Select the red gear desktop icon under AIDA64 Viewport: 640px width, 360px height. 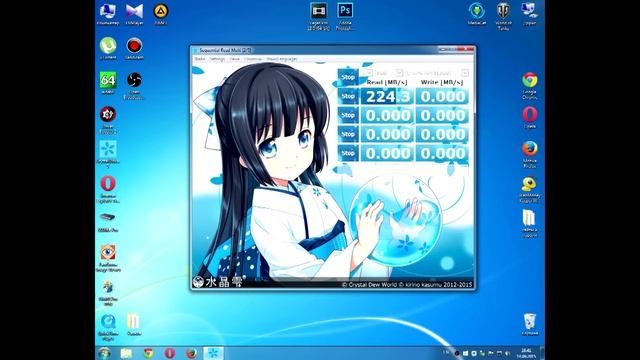pos(108,120)
